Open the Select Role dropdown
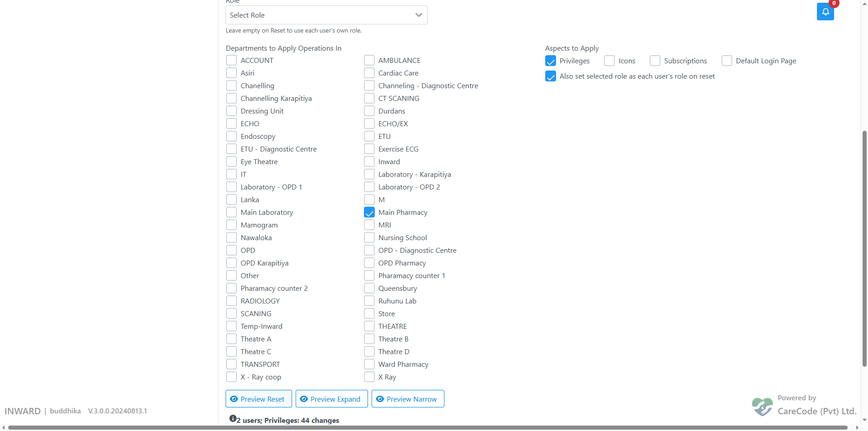Viewport: 868px width, 431px height. point(326,15)
